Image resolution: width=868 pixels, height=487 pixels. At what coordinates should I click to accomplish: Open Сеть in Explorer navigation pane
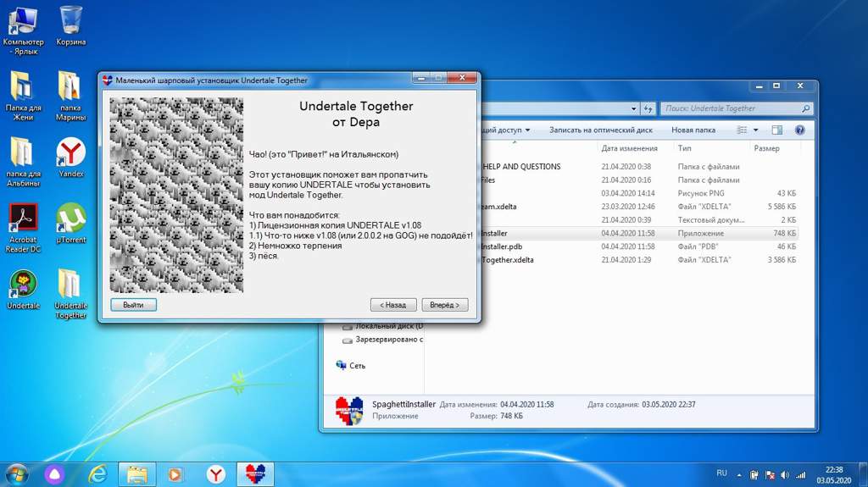click(351, 365)
